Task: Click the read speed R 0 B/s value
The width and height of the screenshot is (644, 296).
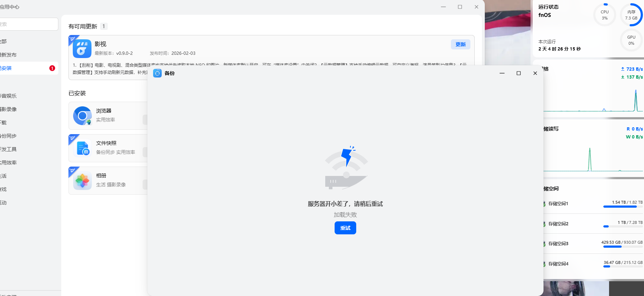Action: (635, 129)
